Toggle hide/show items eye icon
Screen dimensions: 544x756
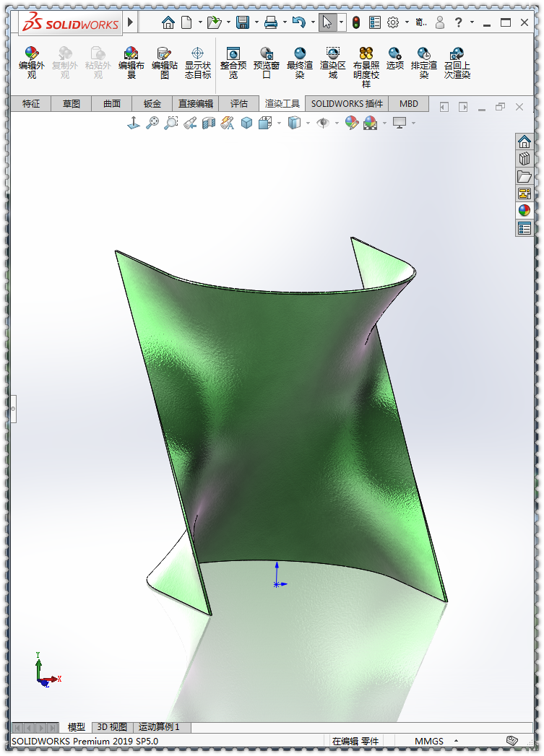pyautogui.click(x=323, y=123)
